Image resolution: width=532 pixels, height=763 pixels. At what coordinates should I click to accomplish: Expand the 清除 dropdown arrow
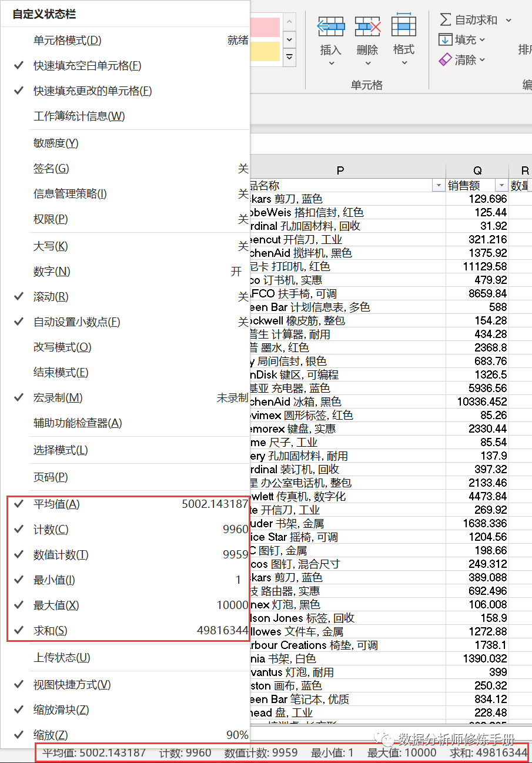pyautogui.click(x=483, y=60)
